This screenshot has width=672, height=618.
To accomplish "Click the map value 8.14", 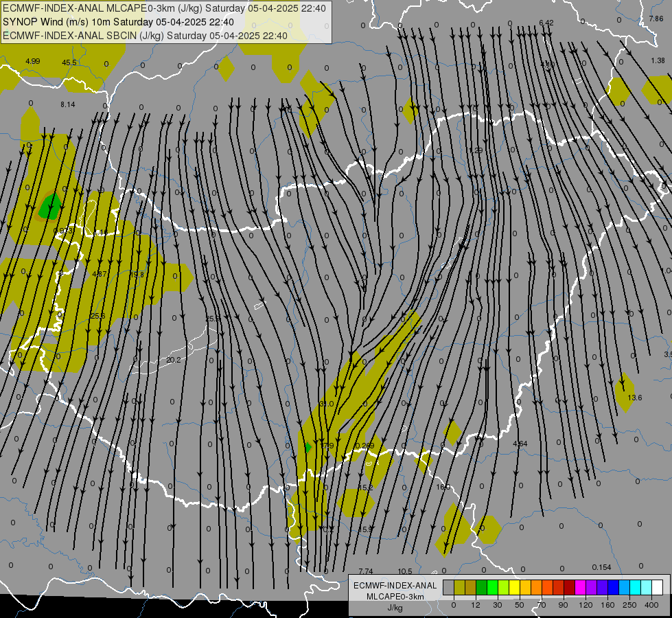I will click(x=68, y=104).
